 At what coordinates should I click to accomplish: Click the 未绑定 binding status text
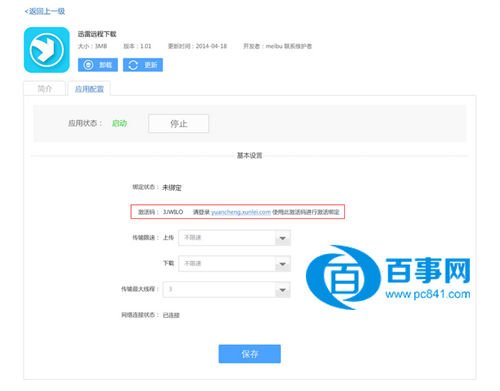[x=172, y=188]
